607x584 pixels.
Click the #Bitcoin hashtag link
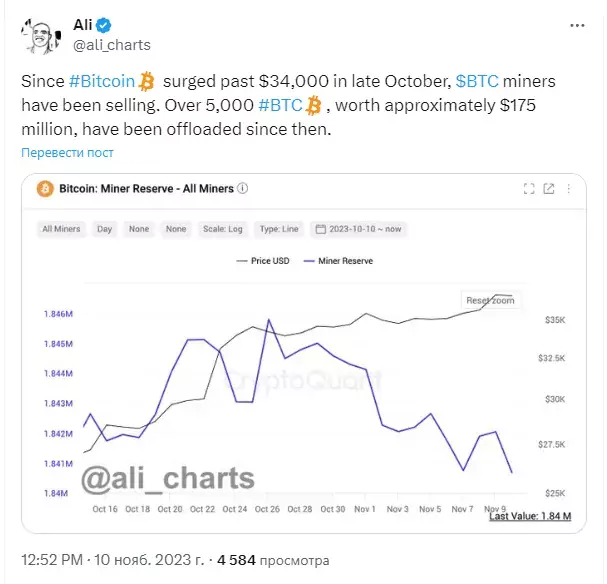[x=102, y=81]
